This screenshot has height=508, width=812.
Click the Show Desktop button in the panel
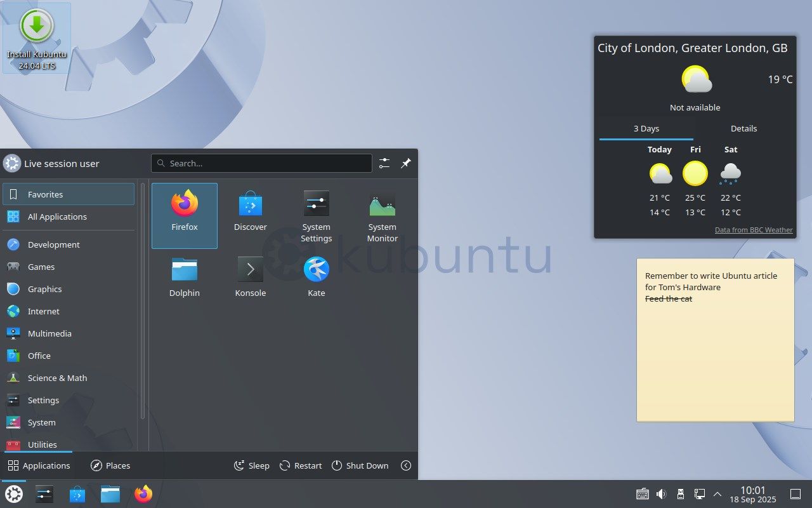(796, 494)
